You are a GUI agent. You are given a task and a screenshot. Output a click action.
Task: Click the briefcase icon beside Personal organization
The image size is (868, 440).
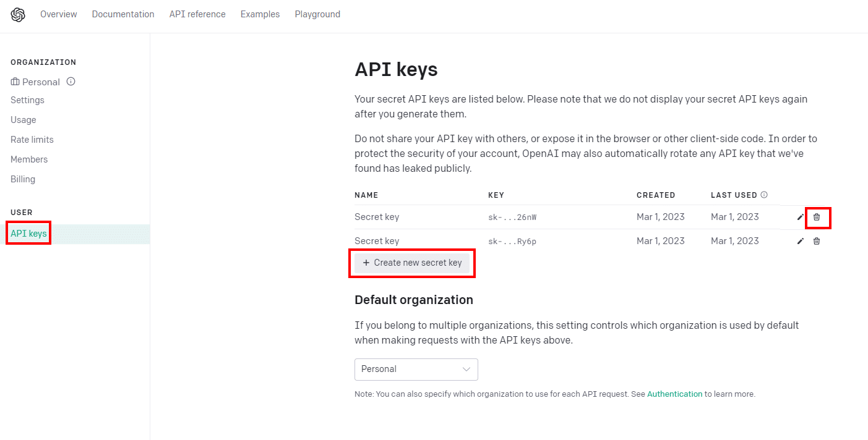click(15, 82)
